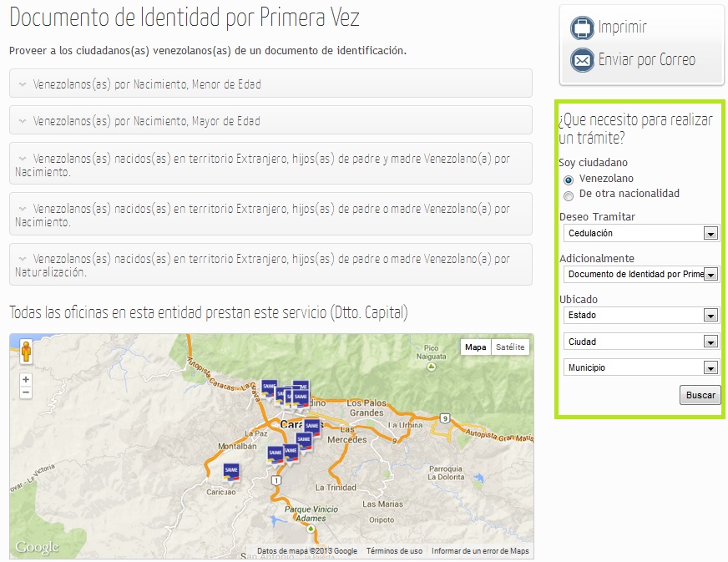Click the La Trinidad map label

click(x=336, y=487)
